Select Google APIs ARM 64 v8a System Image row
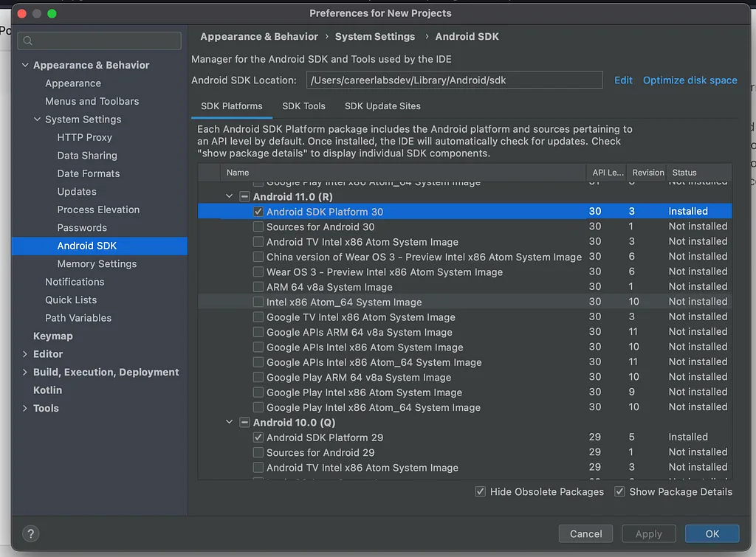Viewport: 756px width, 557px height. click(465, 332)
